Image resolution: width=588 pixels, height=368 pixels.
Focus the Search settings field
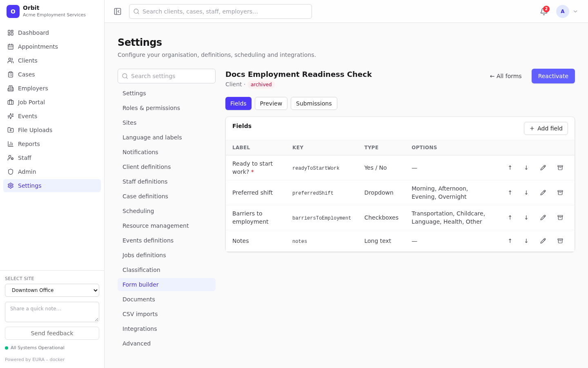pyautogui.click(x=167, y=76)
